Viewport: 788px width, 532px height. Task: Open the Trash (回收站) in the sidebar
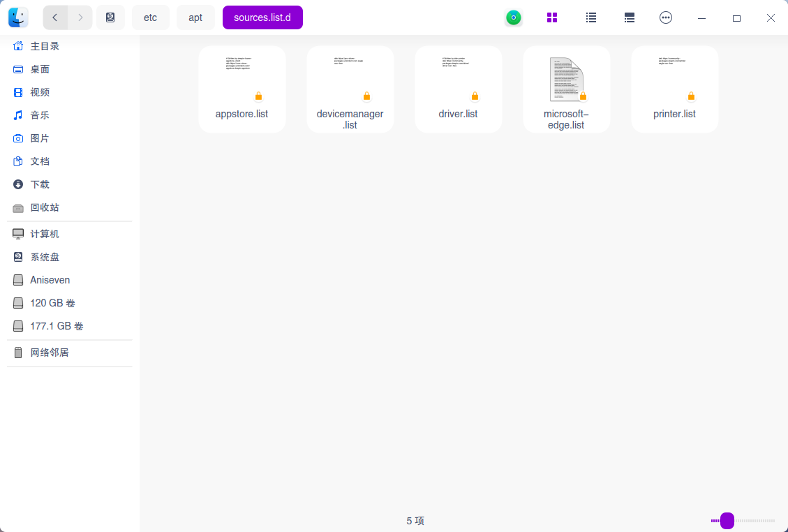(x=45, y=207)
